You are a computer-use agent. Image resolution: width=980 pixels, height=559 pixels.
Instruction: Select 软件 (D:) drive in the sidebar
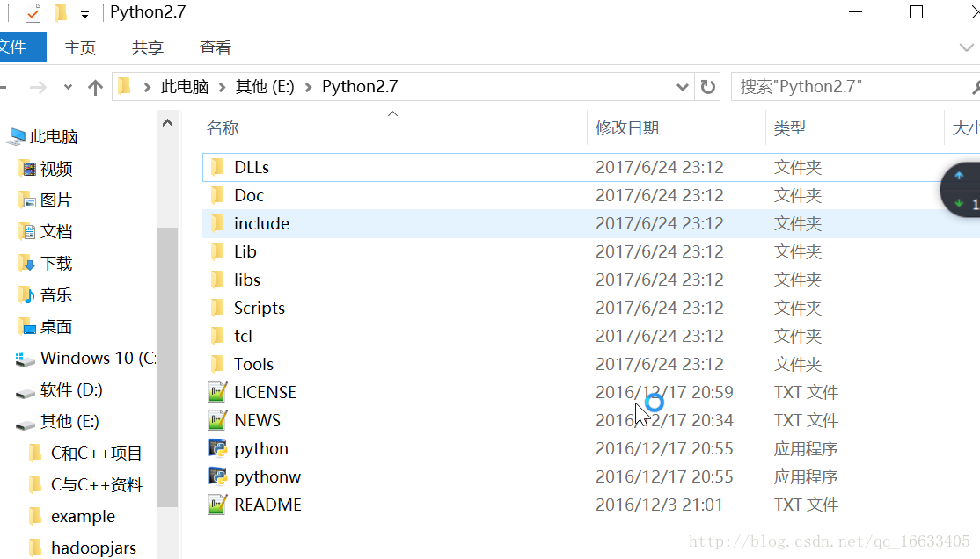[x=71, y=390]
